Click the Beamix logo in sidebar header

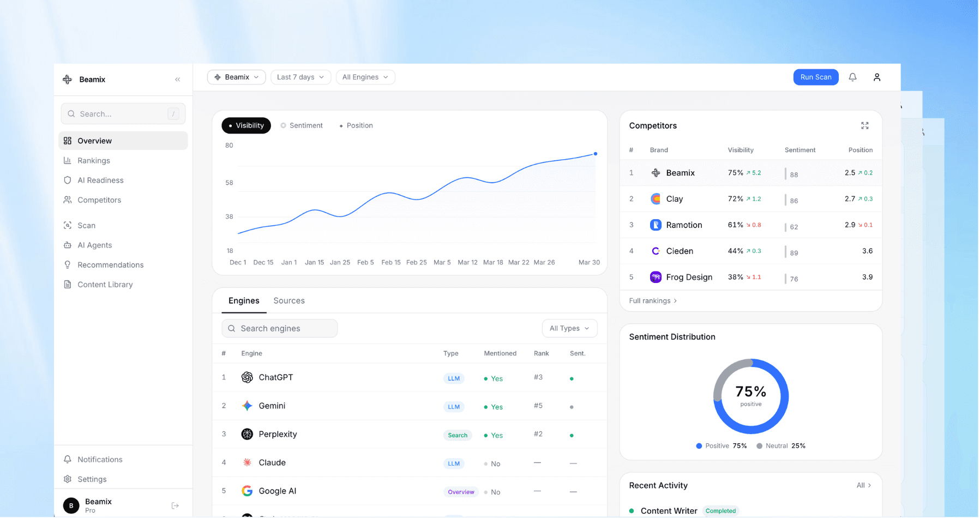(68, 80)
